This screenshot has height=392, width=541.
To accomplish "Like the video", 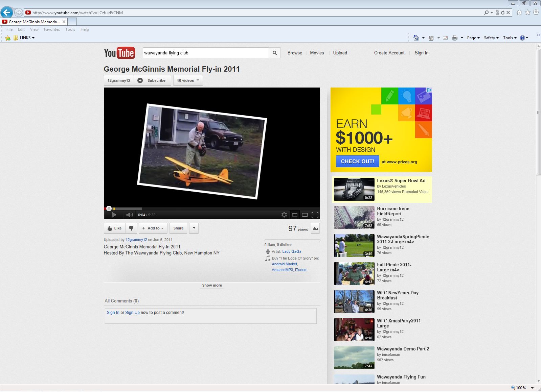I will (x=114, y=228).
